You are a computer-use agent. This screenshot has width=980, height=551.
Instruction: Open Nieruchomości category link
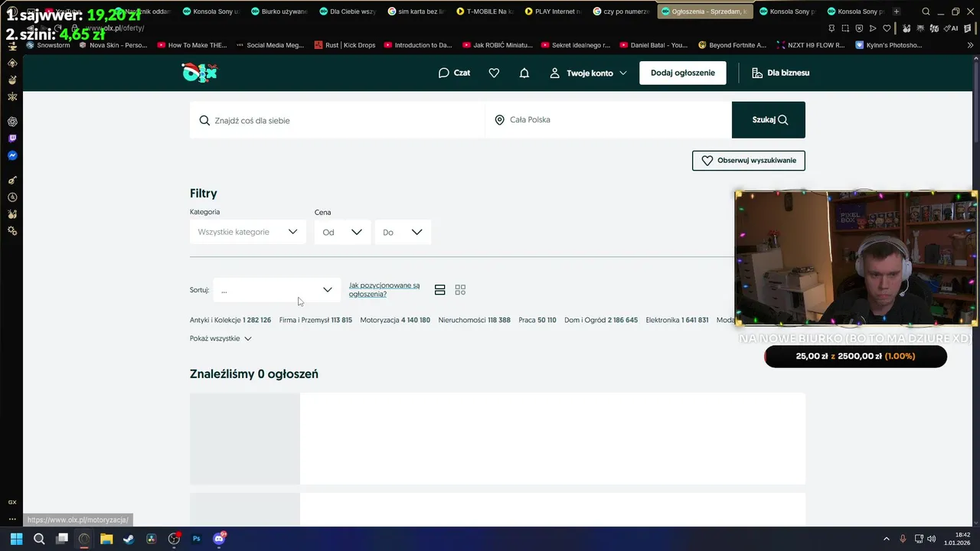pos(475,320)
